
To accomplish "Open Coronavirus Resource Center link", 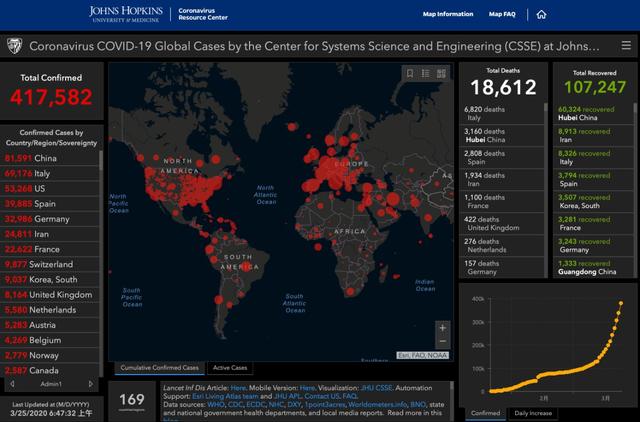I will (x=203, y=14).
